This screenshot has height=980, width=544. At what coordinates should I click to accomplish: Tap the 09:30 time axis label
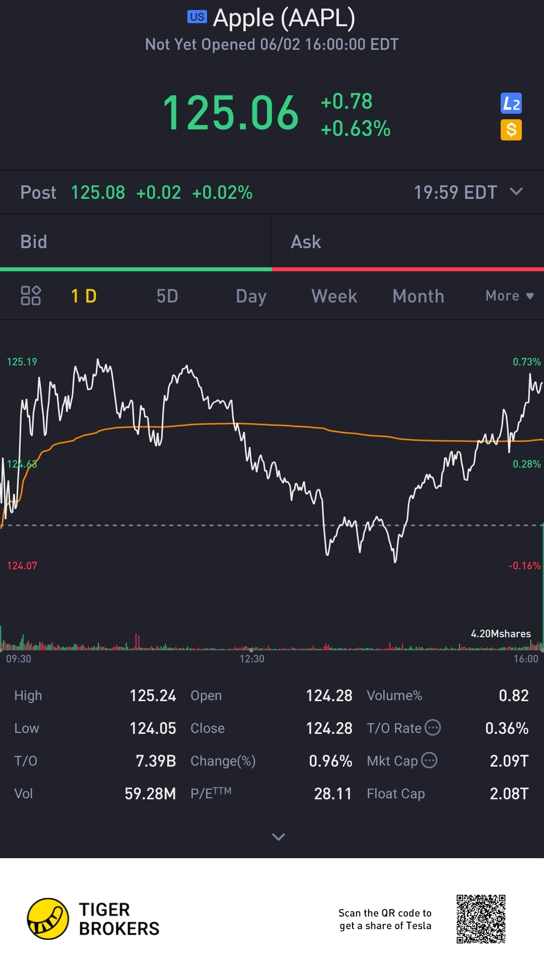(x=19, y=659)
